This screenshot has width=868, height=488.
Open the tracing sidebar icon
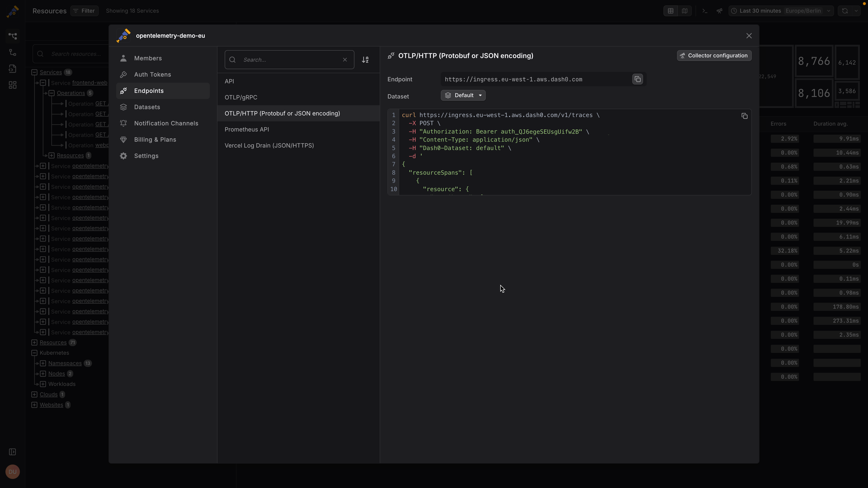pos(12,53)
